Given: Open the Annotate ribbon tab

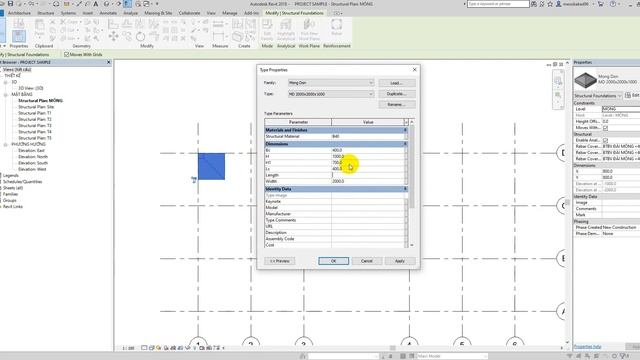Looking at the screenshot, I should click(x=108, y=13).
